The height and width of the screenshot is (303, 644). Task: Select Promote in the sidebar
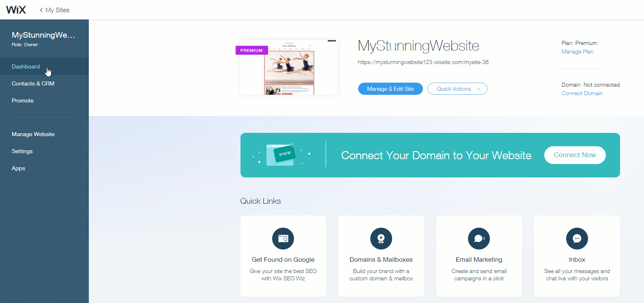(23, 100)
